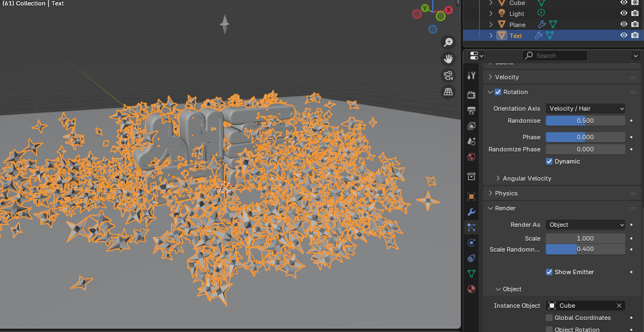Expand the Light object in outliner
The image size is (644, 332).
(x=490, y=14)
